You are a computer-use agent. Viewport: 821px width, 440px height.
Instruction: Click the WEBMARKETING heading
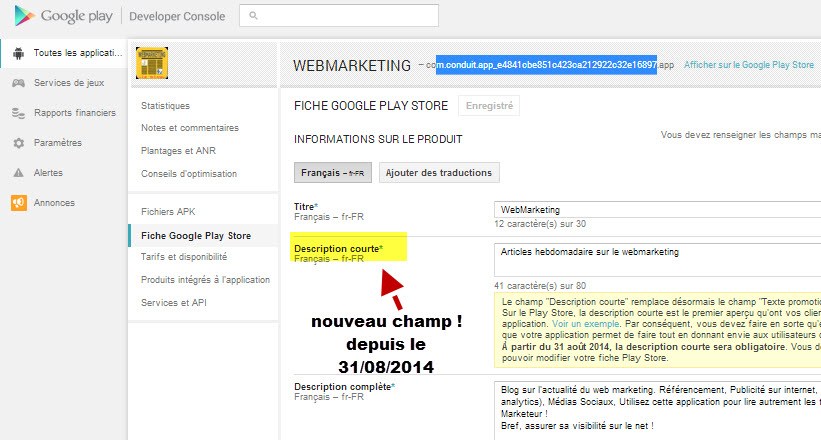(352, 65)
